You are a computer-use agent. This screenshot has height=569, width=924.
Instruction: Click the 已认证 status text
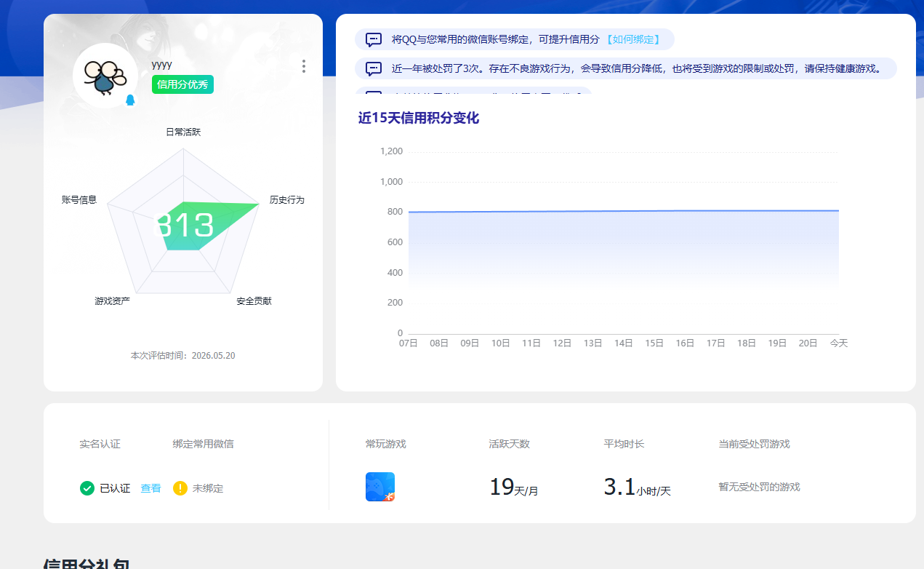[115, 488]
